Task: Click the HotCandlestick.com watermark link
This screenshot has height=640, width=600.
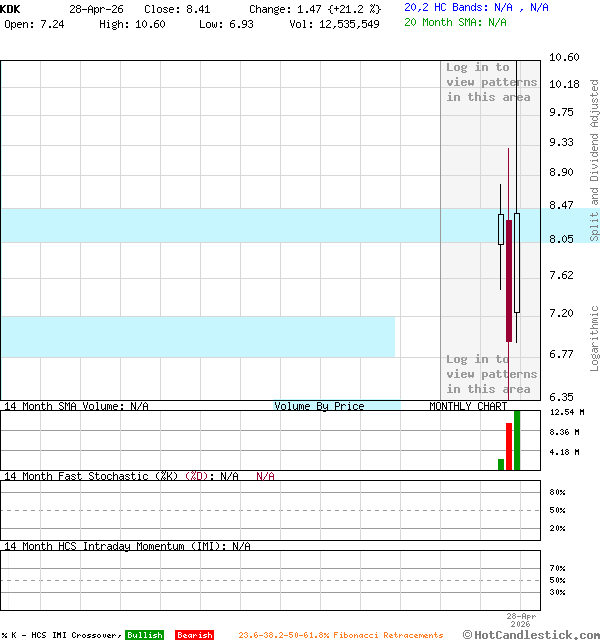Action: [x=532, y=634]
